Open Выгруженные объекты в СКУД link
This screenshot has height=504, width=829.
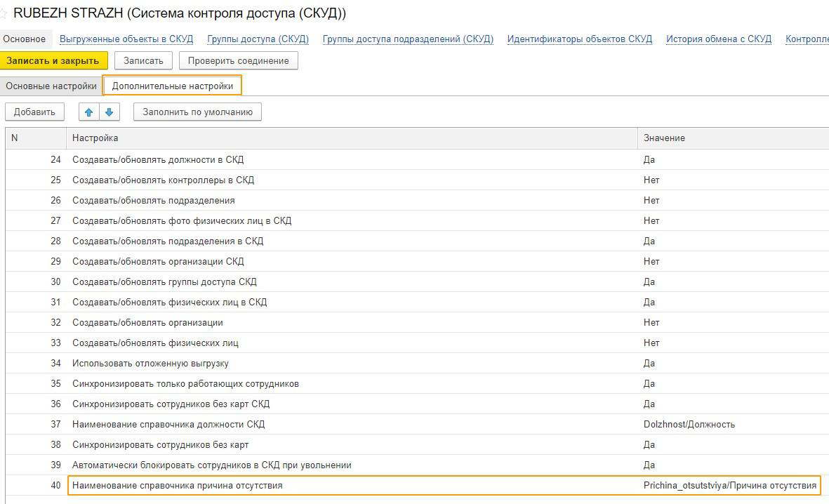126,39
